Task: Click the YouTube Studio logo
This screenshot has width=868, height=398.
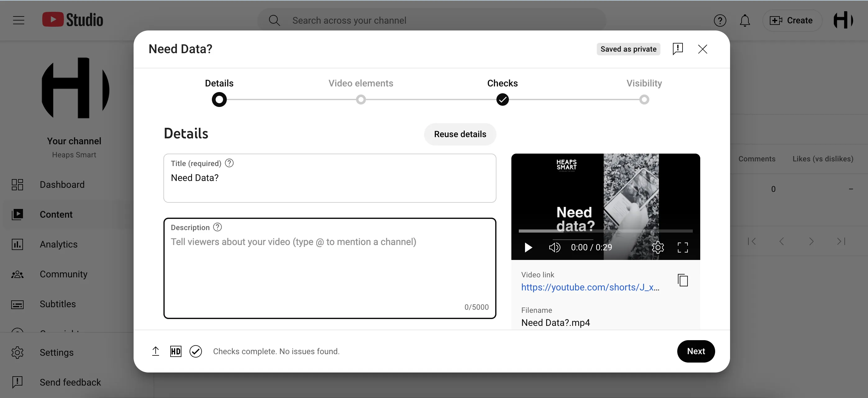Action: (x=72, y=20)
